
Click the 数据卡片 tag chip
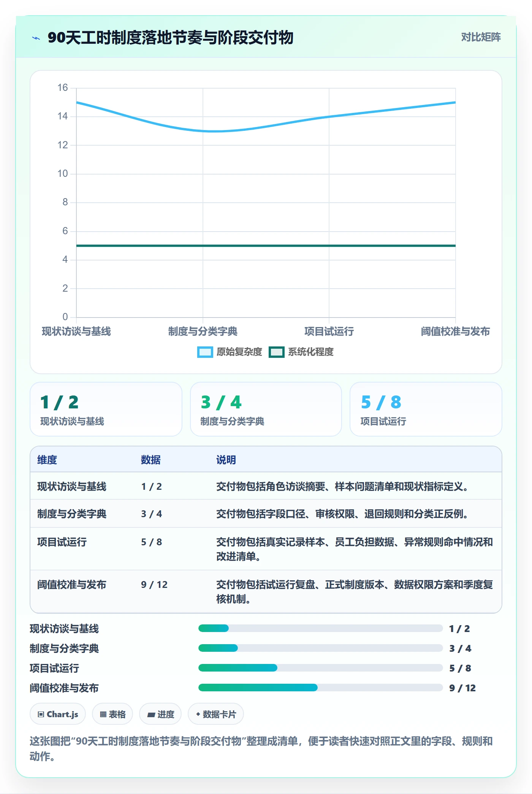tap(216, 714)
